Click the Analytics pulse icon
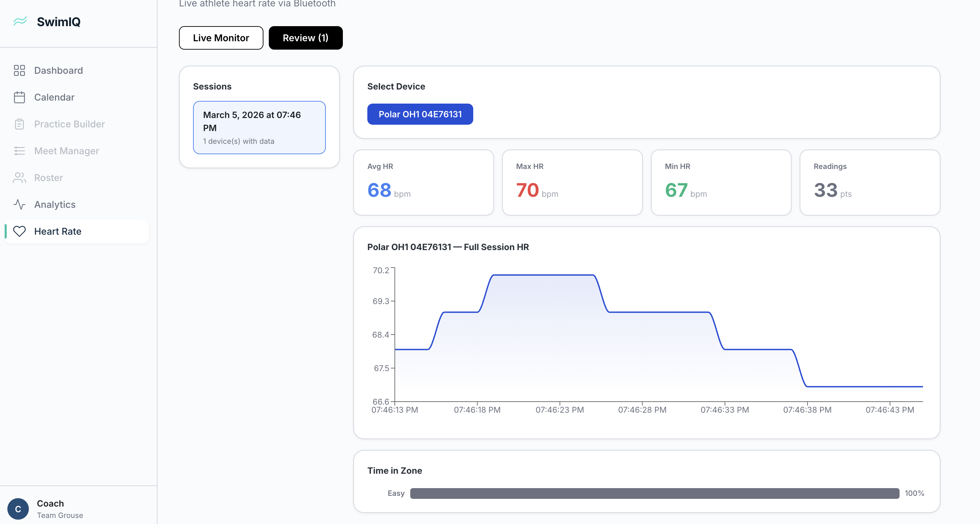 pos(19,205)
